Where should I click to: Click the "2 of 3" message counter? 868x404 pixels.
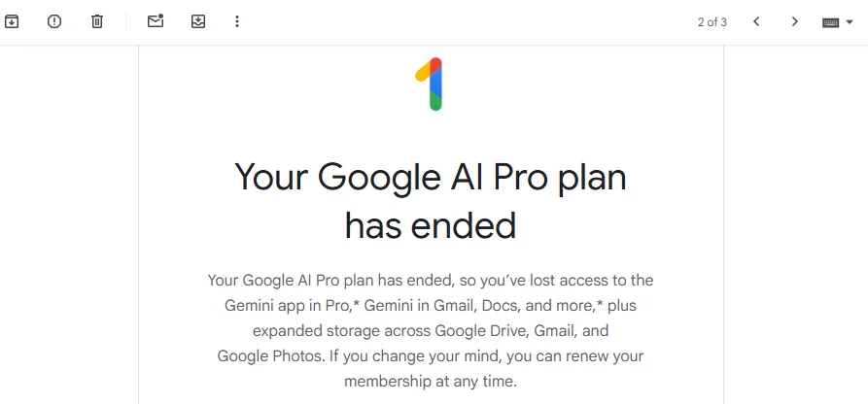(x=712, y=22)
